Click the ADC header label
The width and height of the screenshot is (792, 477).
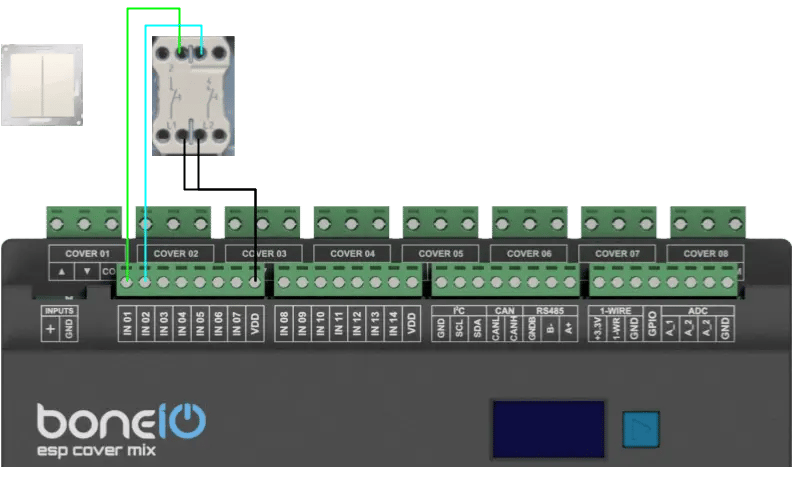(698, 311)
